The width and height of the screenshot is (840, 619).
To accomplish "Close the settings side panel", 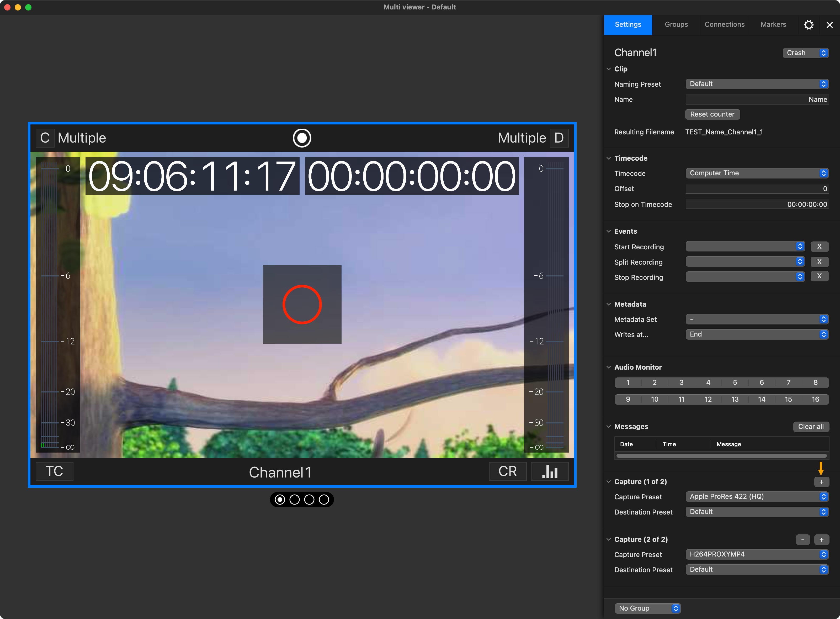I will pyautogui.click(x=830, y=25).
